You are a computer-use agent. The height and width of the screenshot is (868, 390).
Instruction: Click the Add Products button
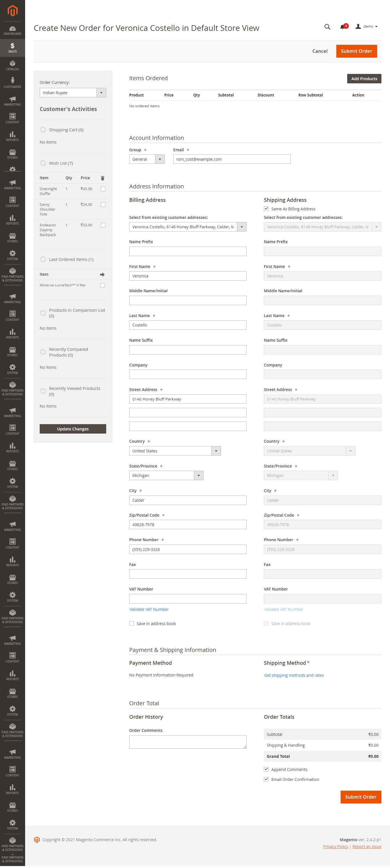(364, 78)
